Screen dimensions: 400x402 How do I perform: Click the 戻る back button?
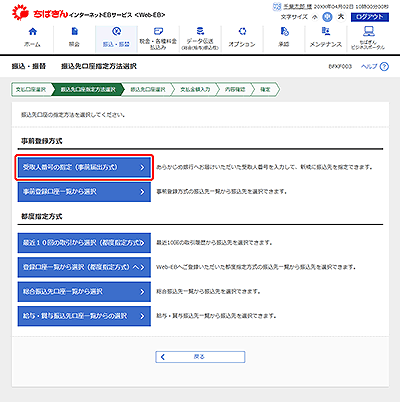tap(200, 357)
